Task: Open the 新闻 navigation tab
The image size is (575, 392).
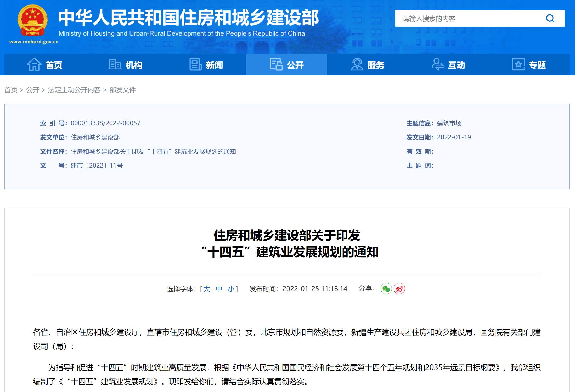Action: point(206,65)
